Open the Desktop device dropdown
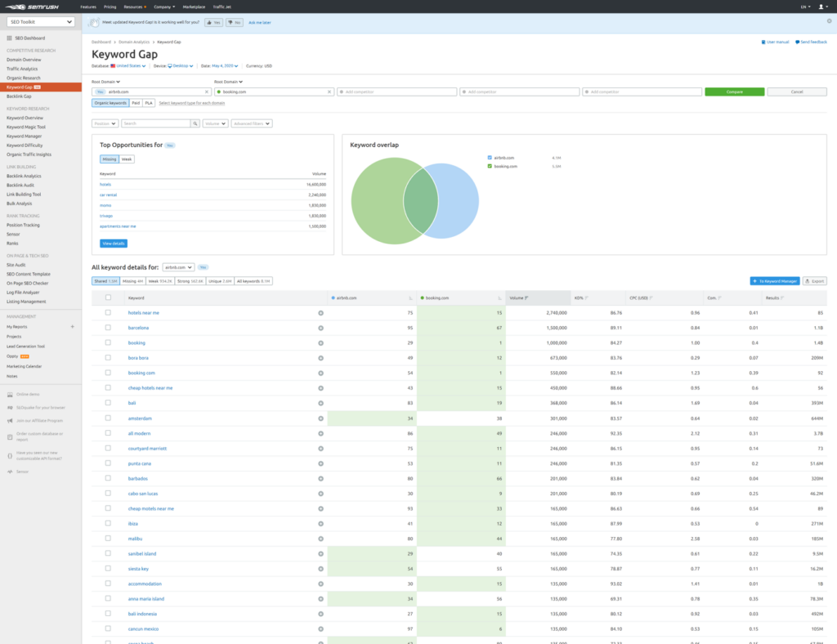837x644 pixels. (181, 66)
